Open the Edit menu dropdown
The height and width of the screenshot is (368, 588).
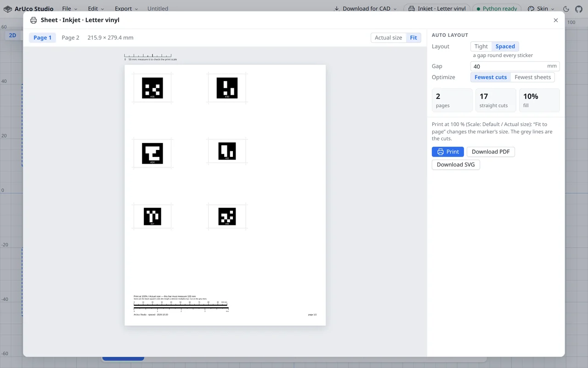pyautogui.click(x=96, y=9)
